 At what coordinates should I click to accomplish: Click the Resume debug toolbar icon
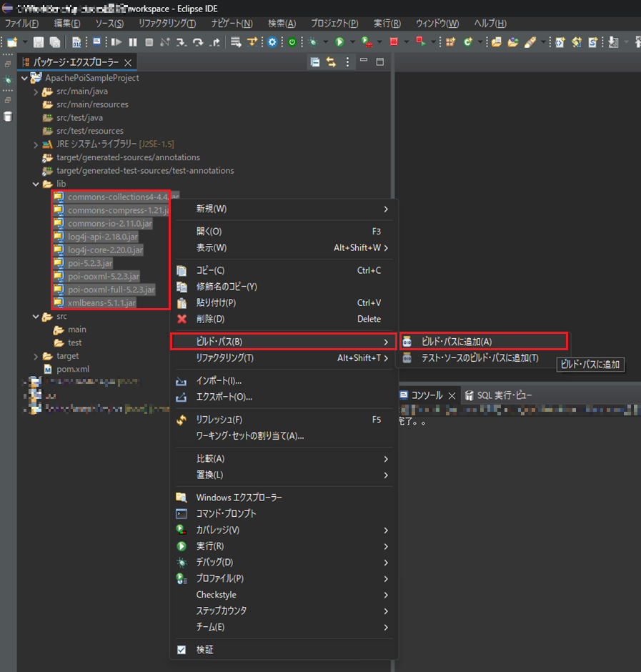coord(116,42)
